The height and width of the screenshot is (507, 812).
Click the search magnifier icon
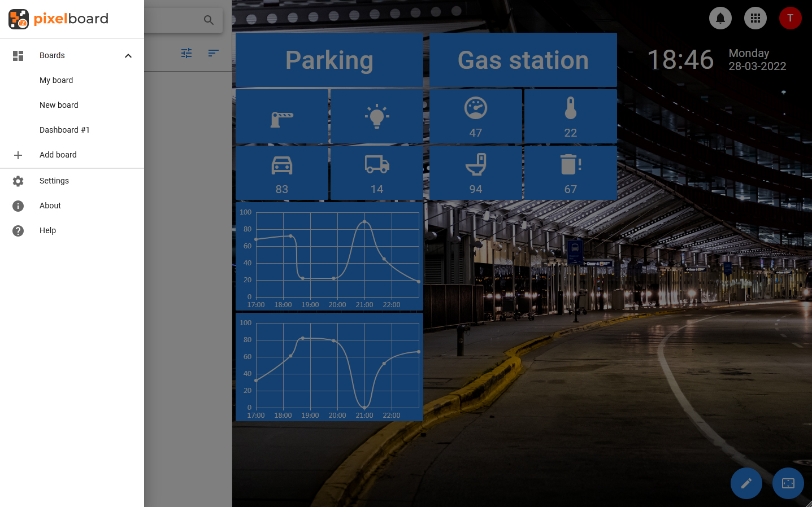pyautogui.click(x=209, y=20)
